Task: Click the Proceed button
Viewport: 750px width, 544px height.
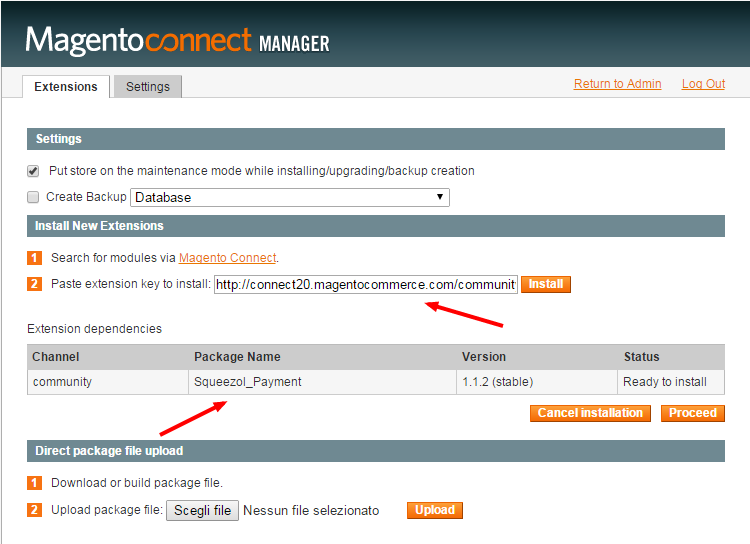Action: pos(693,413)
